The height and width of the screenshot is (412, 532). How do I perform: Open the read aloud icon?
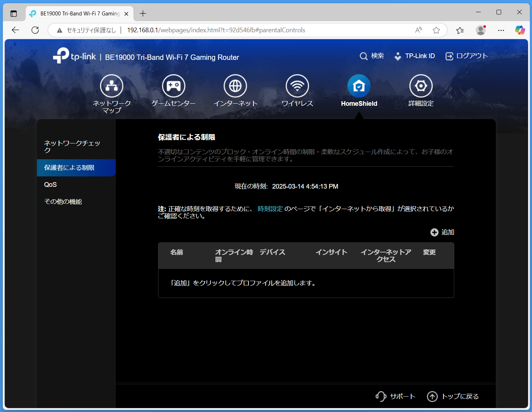pos(418,30)
